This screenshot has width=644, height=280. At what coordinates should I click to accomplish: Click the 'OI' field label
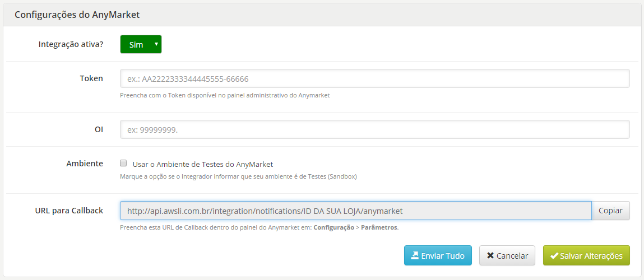click(99, 129)
